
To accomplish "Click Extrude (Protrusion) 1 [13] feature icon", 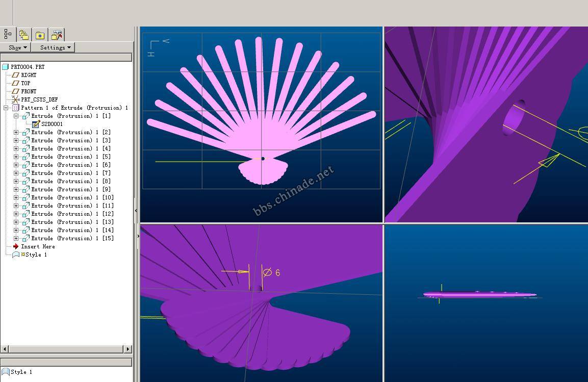I will click(26, 222).
